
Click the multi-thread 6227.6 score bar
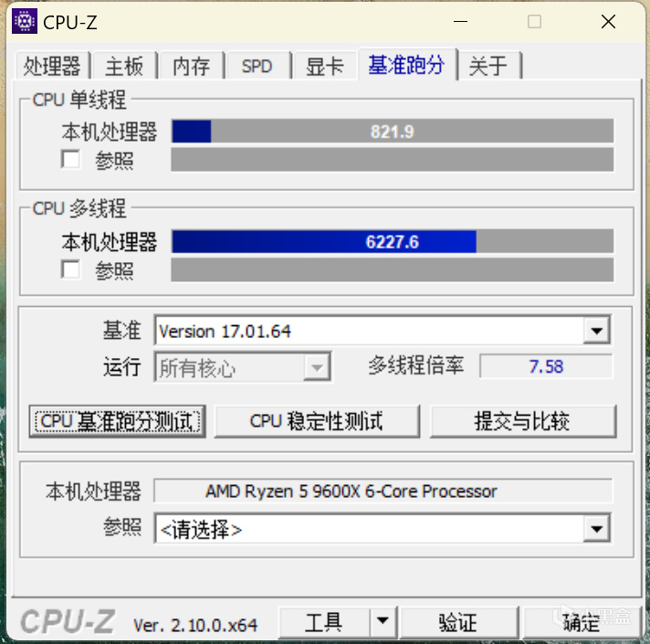click(x=393, y=241)
